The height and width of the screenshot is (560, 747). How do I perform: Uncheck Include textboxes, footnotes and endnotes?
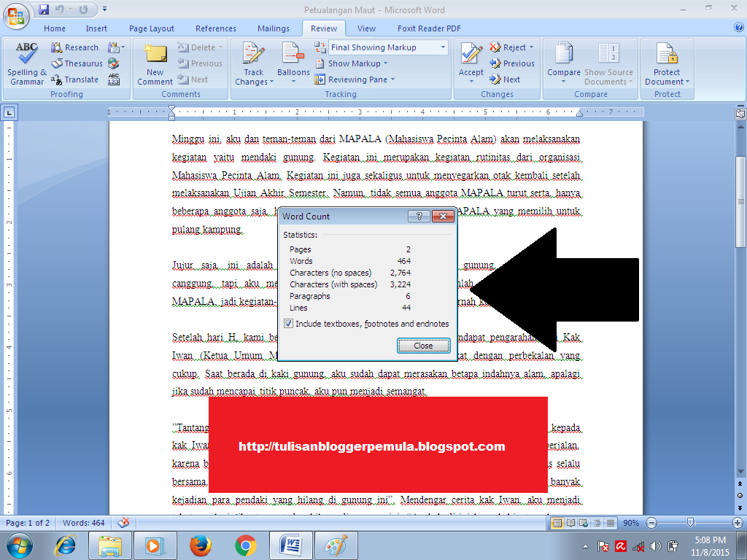[x=288, y=324]
